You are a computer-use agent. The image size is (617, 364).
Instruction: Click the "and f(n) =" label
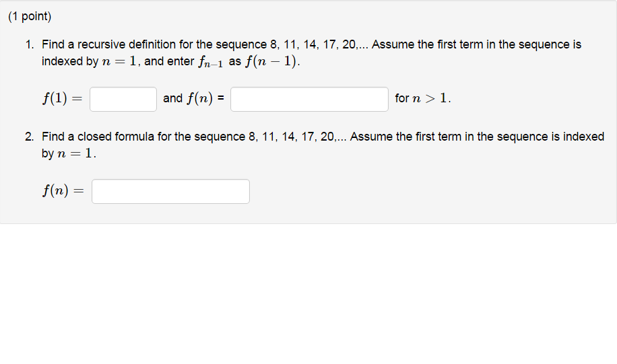tap(193, 98)
